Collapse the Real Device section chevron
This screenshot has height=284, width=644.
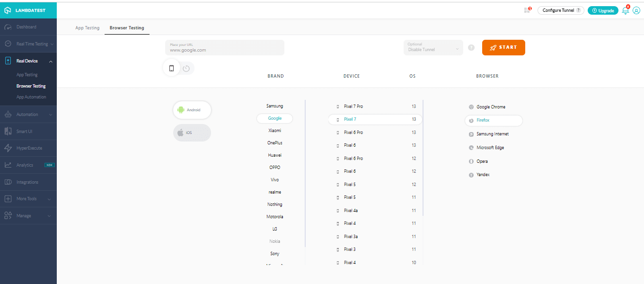51,61
